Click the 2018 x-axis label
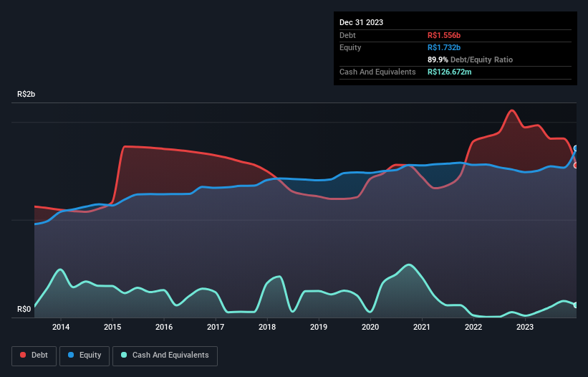The image size is (588, 377). pos(267,327)
